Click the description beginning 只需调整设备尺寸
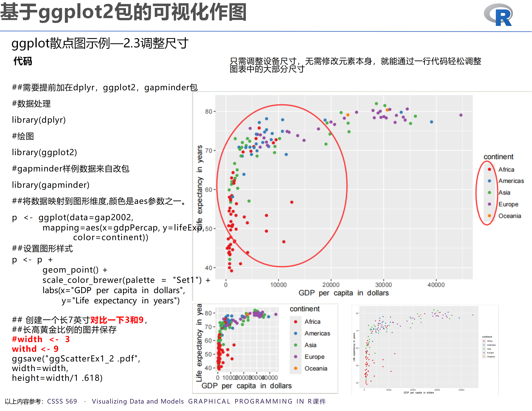The height and width of the screenshot is (411, 532). 355,65
